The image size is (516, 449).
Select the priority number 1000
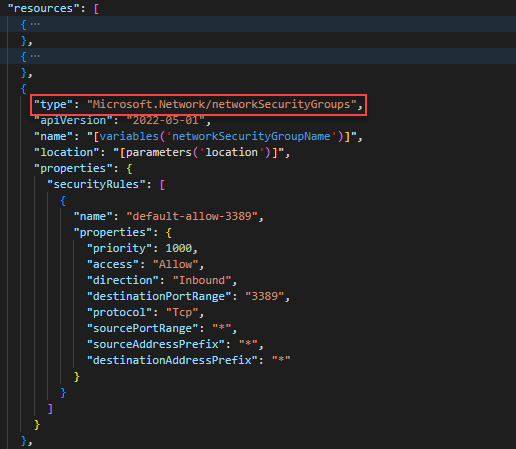pyautogui.click(x=179, y=248)
